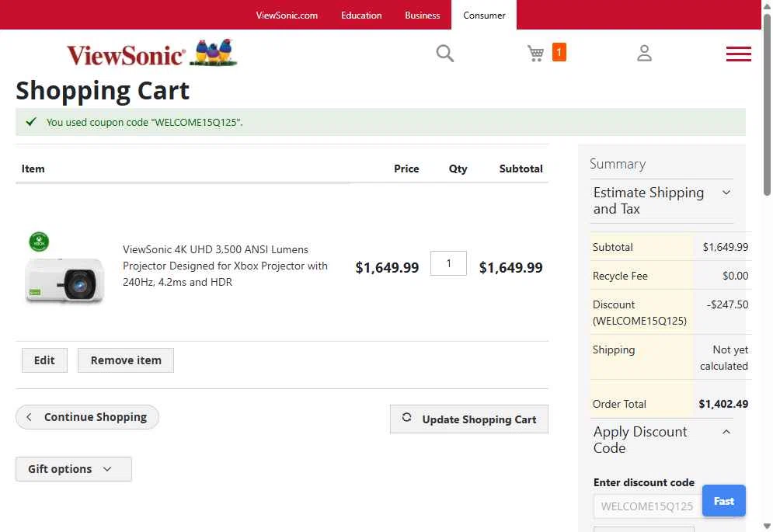Click Remove item button
The height and width of the screenshot is (532, 773).
point(126,360)
